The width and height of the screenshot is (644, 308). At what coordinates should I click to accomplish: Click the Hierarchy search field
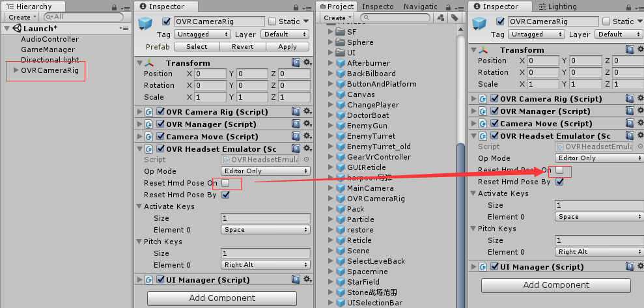83,17
